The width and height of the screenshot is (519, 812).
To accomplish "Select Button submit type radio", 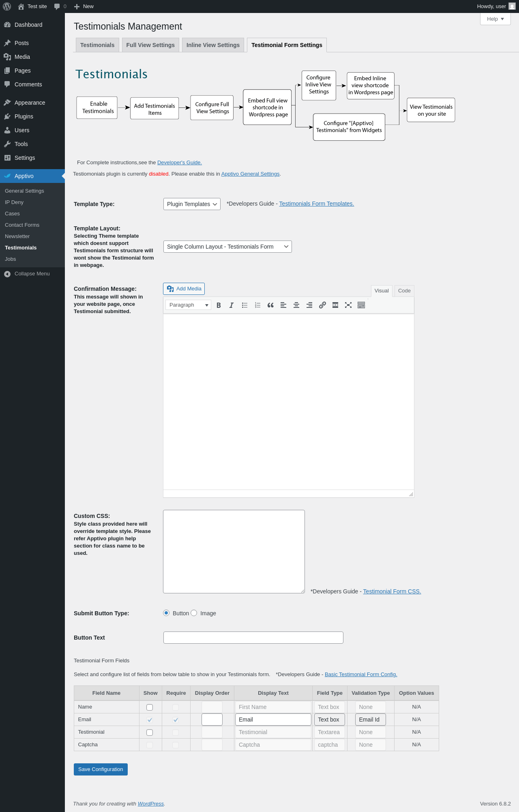I will point(166,613).
